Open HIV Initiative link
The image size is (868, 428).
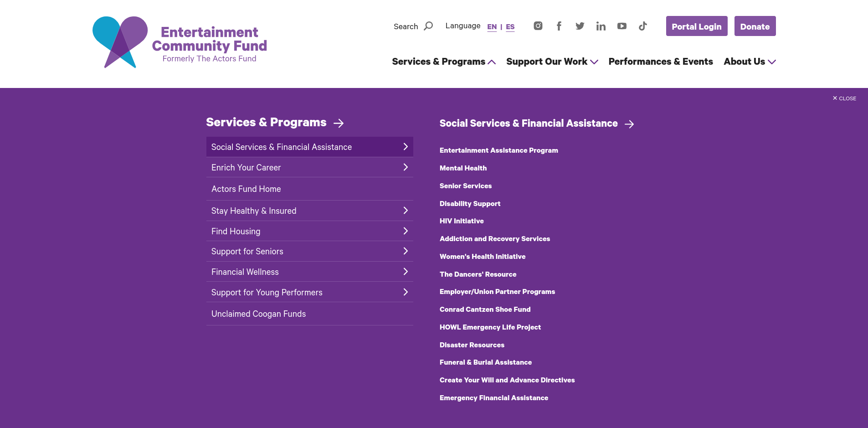[462, 221]
